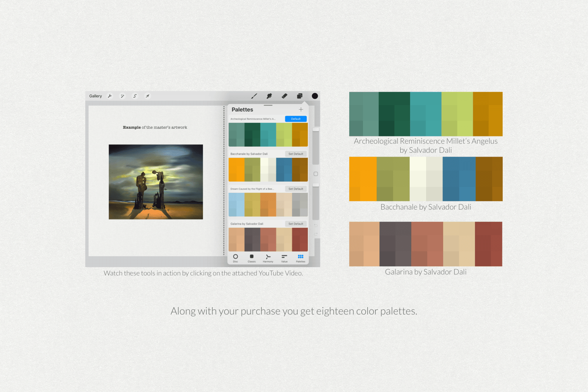Open the Palettes tab
Screen dimensions: 588x392
[x=301, y=258]
